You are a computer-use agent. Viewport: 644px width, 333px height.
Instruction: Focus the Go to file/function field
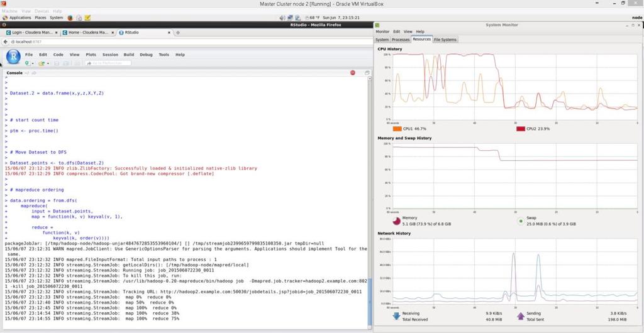108,63
